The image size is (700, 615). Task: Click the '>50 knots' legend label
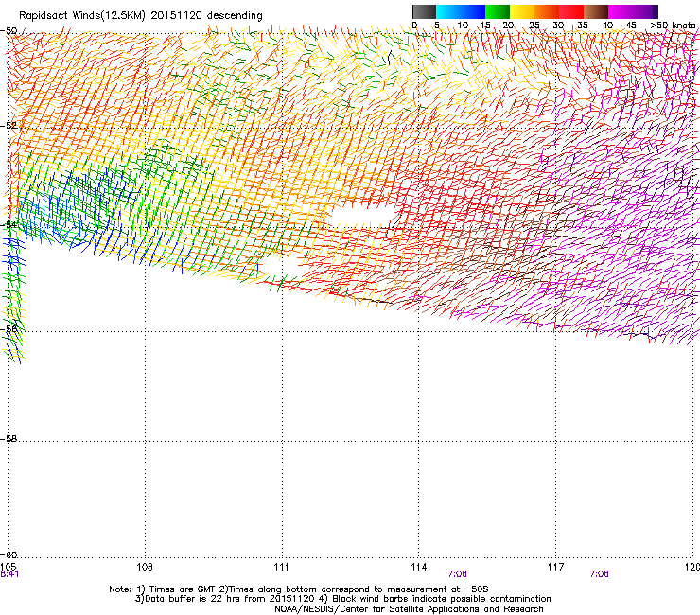[673, 26]
